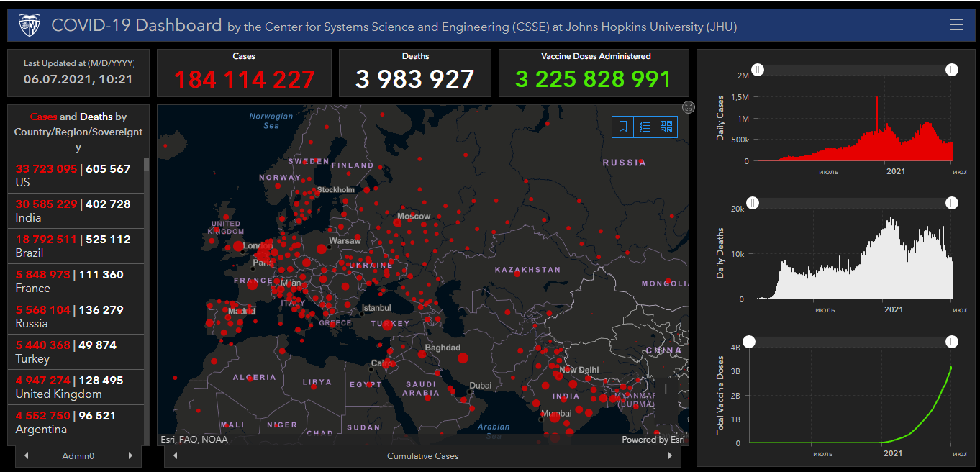This screenshot has width=980, height=472.
Task: Open the map bookmarks button
Action: pyautogui.click(x=623, y=127)
